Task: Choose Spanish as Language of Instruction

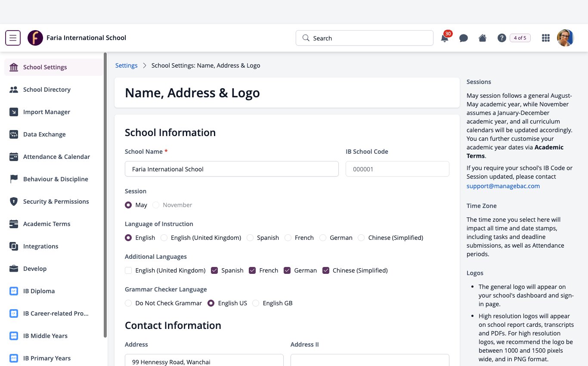Action: (250, 238)
